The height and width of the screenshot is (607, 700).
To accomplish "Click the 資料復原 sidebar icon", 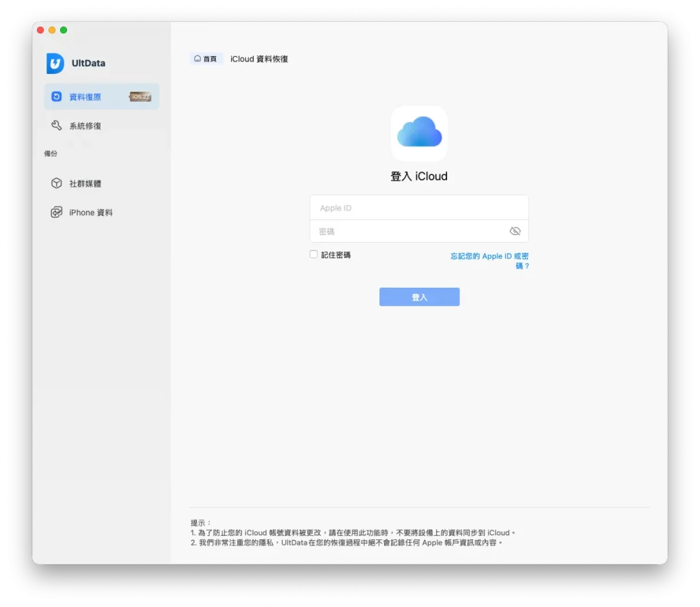I will point(56,96).
